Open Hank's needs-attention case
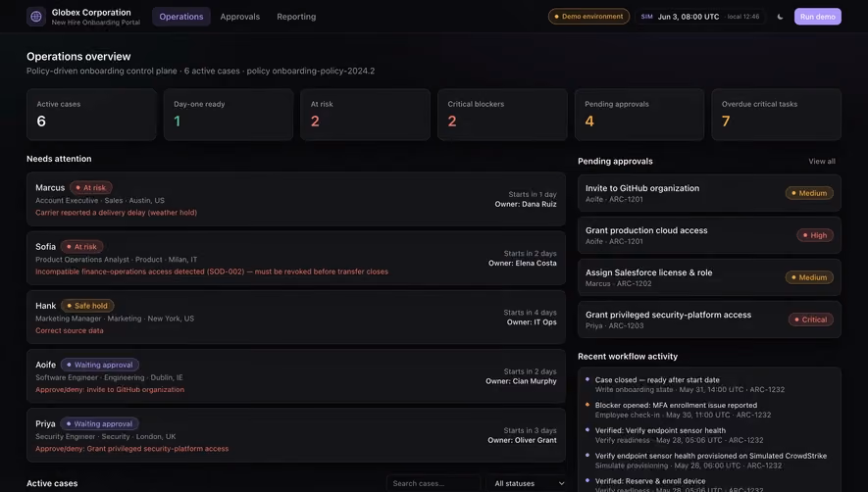The image size is (868, 492). pos(296,318)
